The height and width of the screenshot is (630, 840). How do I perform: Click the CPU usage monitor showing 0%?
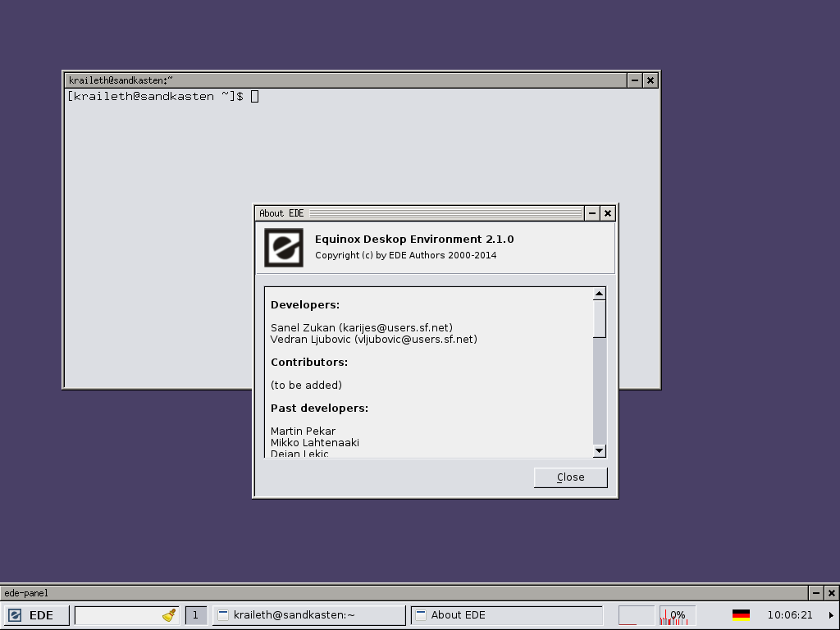click(678, 615)
